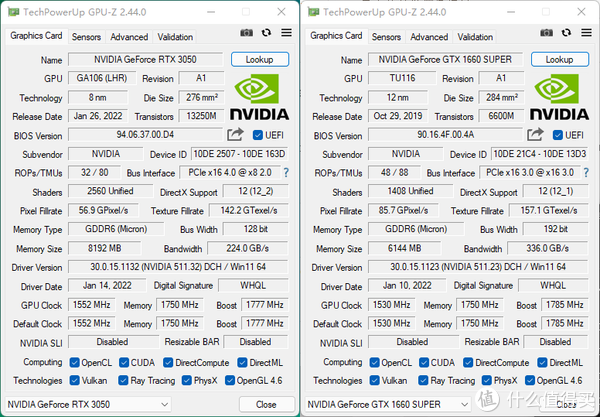Image resolution: width=600 pixels, height=417 pixels.
Task: Toggle DirectCompute checkbox in RTX 3050 window
Action: pos(168,362)
